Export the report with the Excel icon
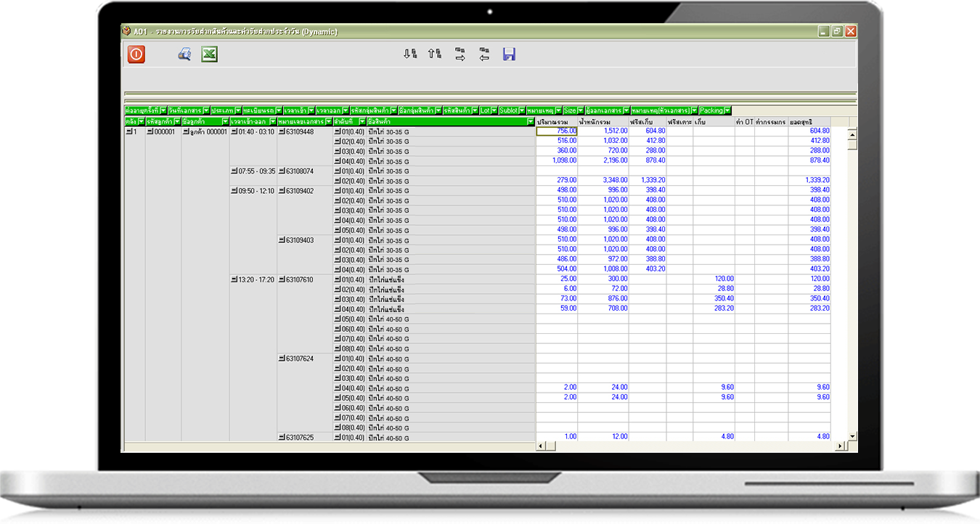 (x=210, y=54)
